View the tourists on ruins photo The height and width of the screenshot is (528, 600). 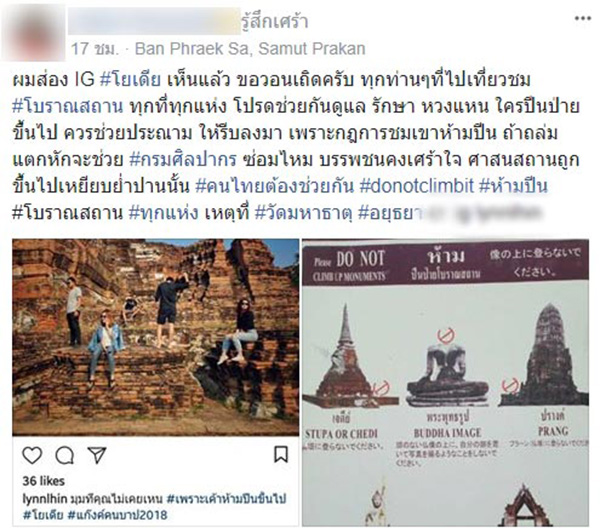coord(155,337)
